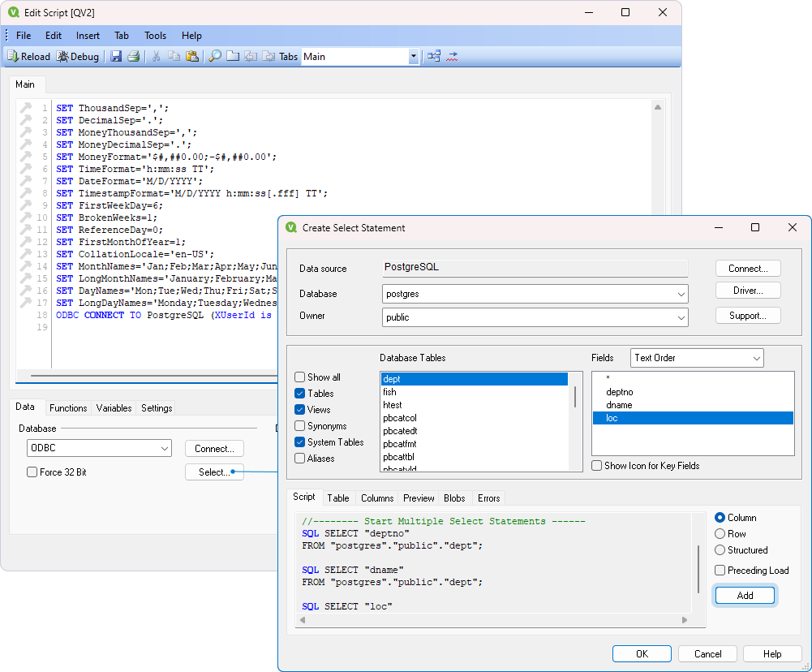
Task: Open the Tools menu
Action: [155, 35]
